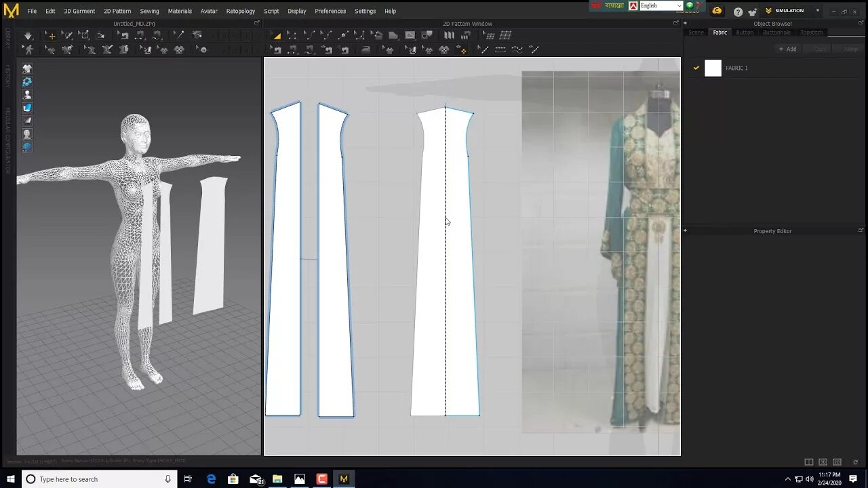Click the FABRIC 1 white color swatch
This screenshot has height=488, width=868.
tap(713, 68)
